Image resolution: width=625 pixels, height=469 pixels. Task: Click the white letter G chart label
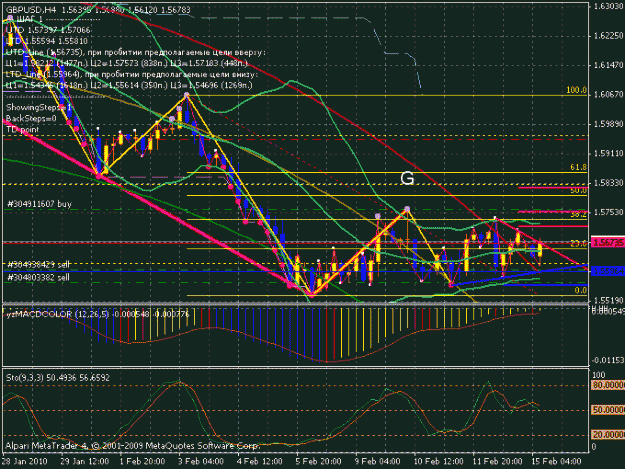coord(407,178)
